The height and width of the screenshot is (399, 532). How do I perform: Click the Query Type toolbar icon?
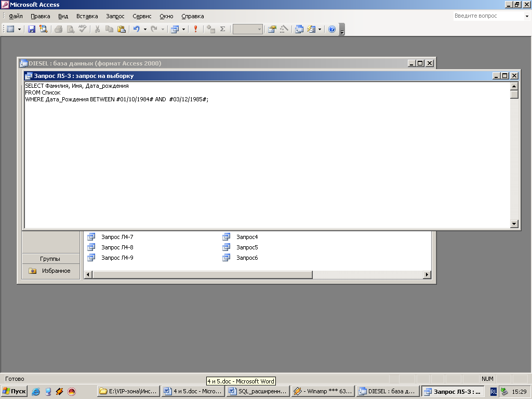175,29
